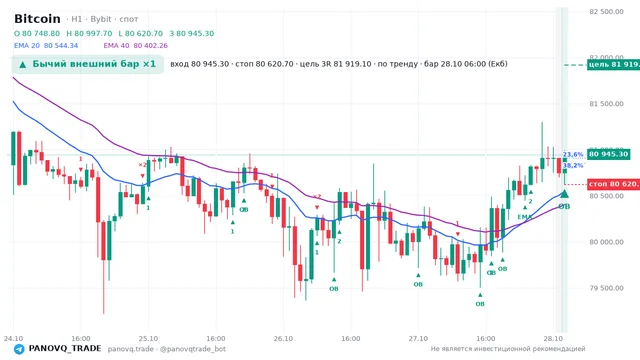Click the green цель 81 919 target label

tap(613, 64)
